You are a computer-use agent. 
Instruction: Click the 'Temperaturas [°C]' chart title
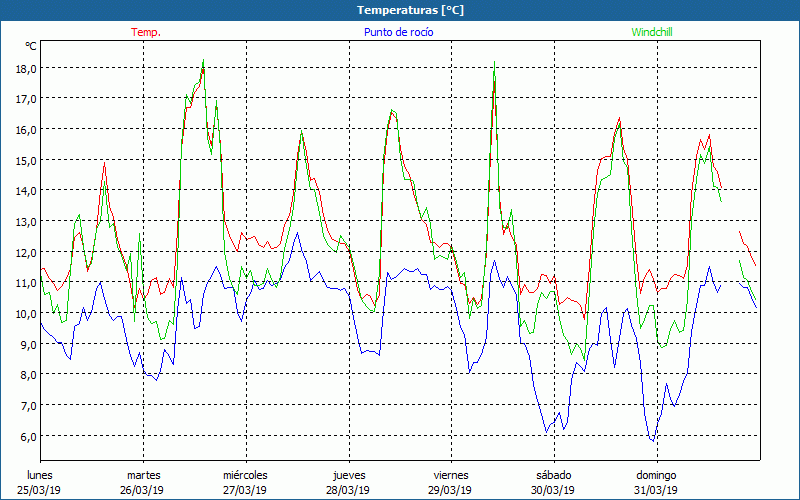click(410, 10)
